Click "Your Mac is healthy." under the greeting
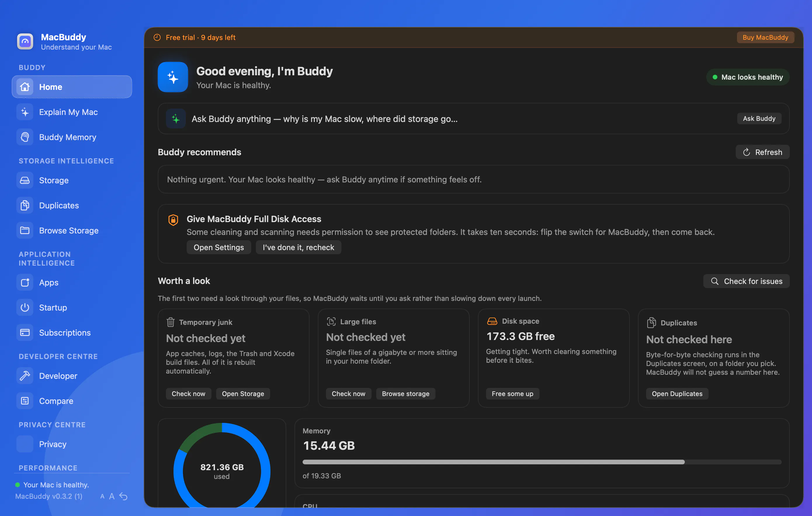The height and width of the screenshot is (516, 812). coord(234,85)
